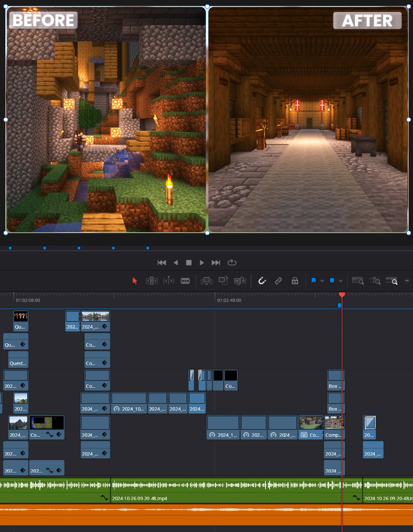Select the castle thumbnail 'Co...' compound clip
The height and width of the screenshot is (532, 413).
(311, 427)
